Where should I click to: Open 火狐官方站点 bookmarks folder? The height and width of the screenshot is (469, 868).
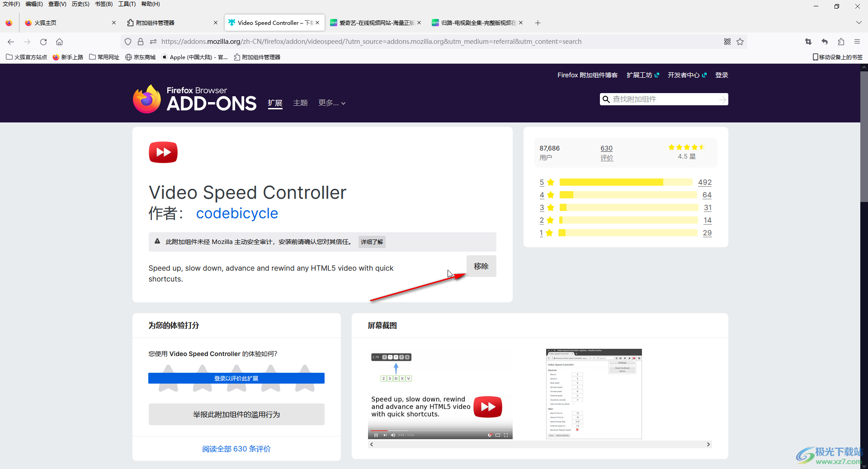(x=26, y=57)
